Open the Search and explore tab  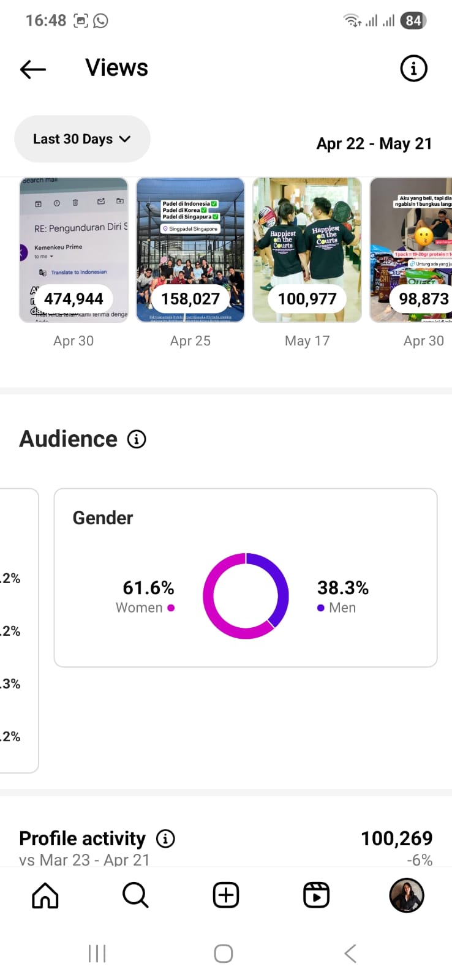click(x=135, y=895)
